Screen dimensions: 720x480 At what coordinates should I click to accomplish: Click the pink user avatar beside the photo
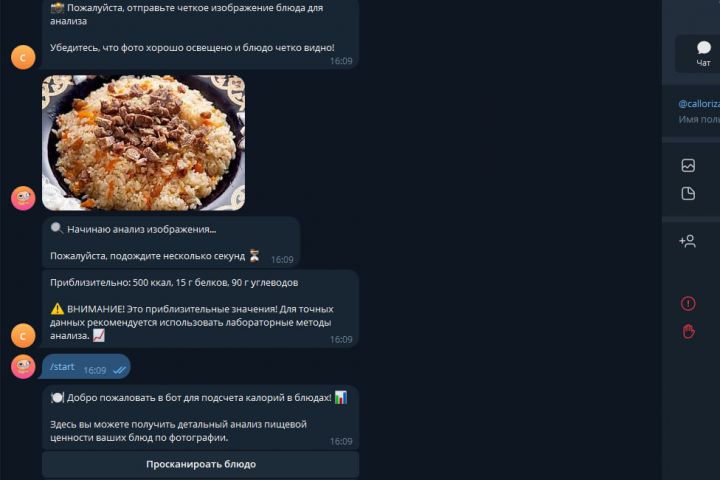(x=23, y=198)
